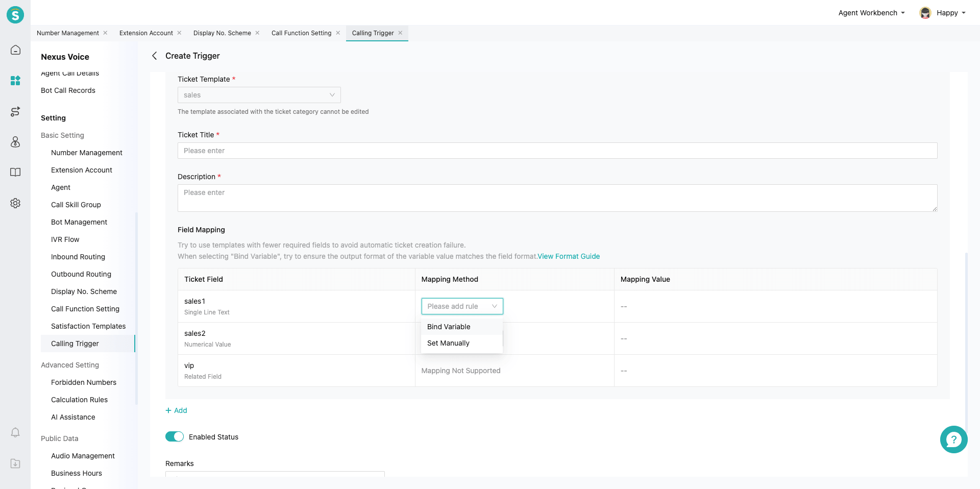Viewport: 980px width, 489px height.
Task: Open the settings gear icon in sidebar
Action: tap(15, 203)
